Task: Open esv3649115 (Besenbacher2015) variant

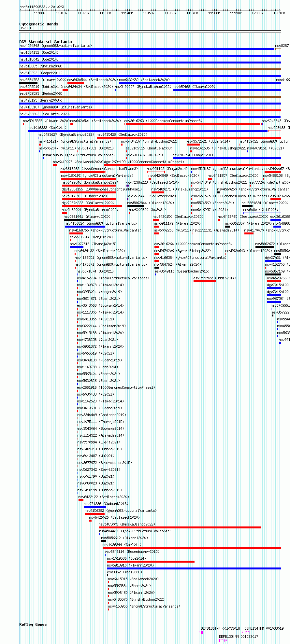Action: (182, 271)
